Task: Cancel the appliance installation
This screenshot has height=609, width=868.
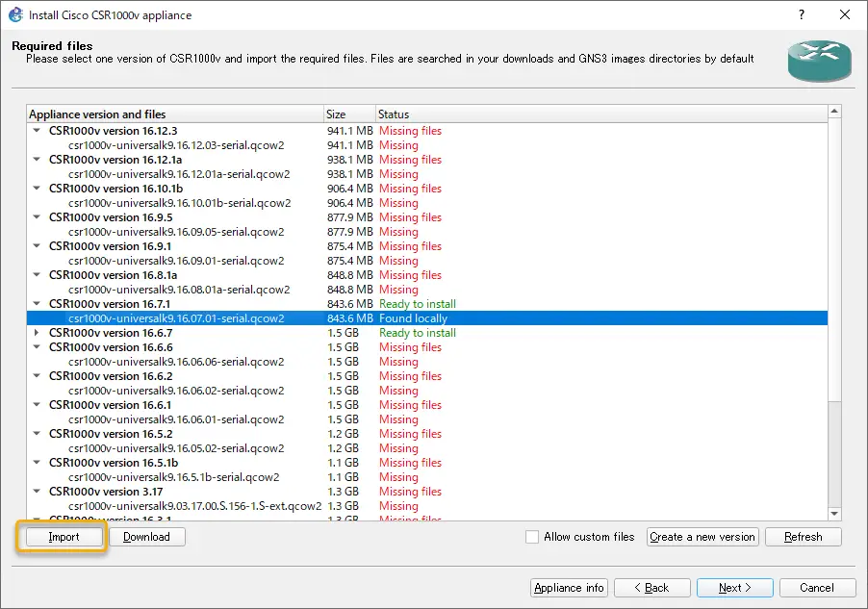Action: coord(817,588)
